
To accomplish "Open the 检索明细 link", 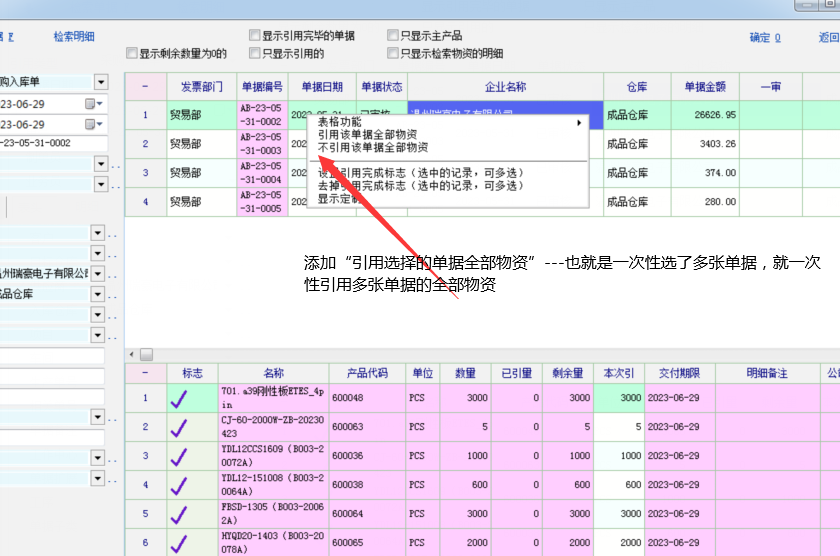I will (74, 37).
